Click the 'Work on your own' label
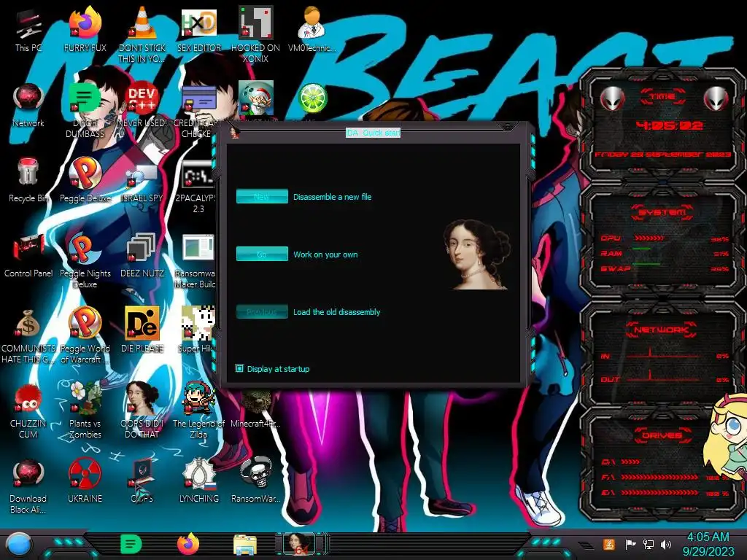The width and height of the screenshot is (747, 560). (x=325, y=254)
